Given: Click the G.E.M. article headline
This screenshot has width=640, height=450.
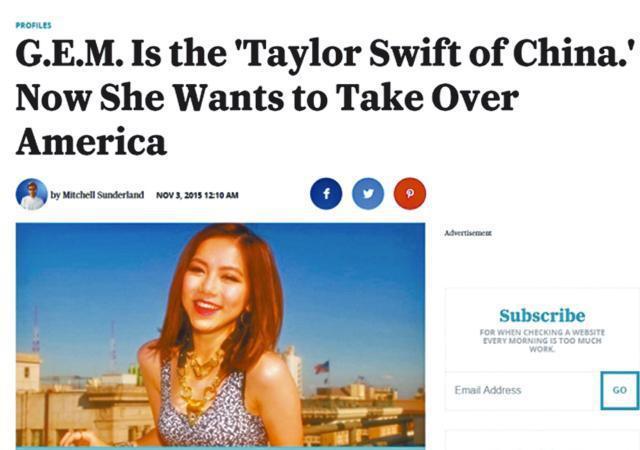Looking at the screenshot, I should point(326,97).
